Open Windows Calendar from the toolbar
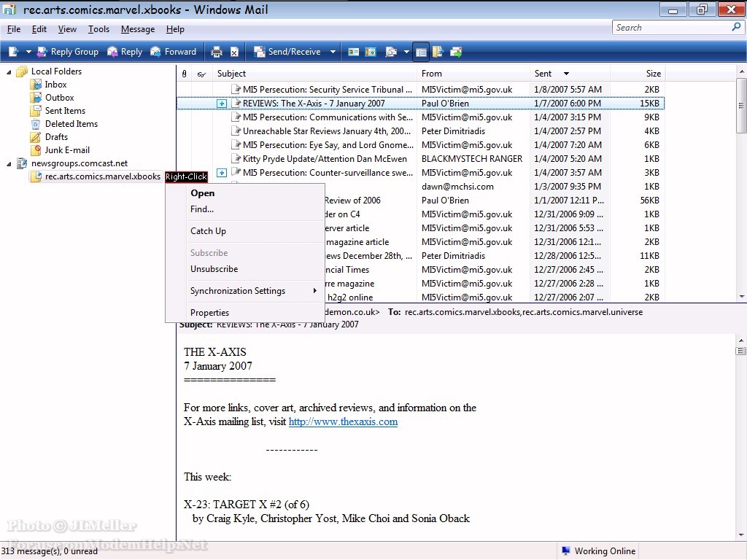 pyautogui.click(x=370, y=52)
